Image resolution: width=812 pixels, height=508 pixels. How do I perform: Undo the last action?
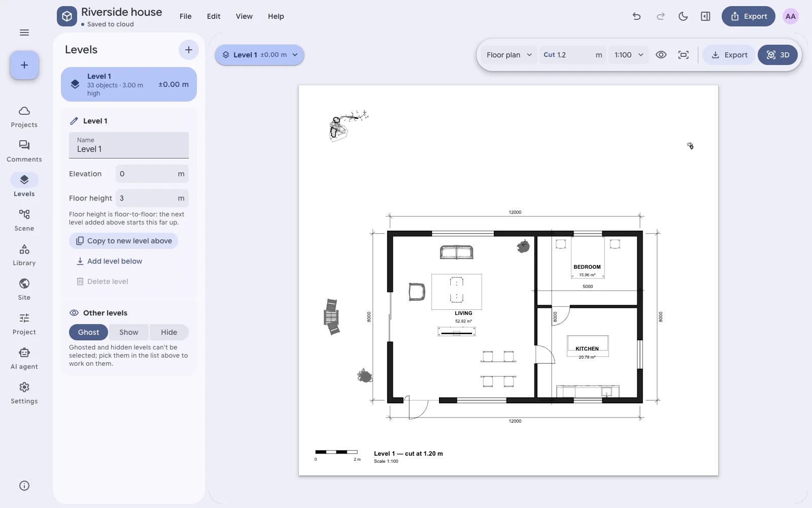[x=636, y=16]
